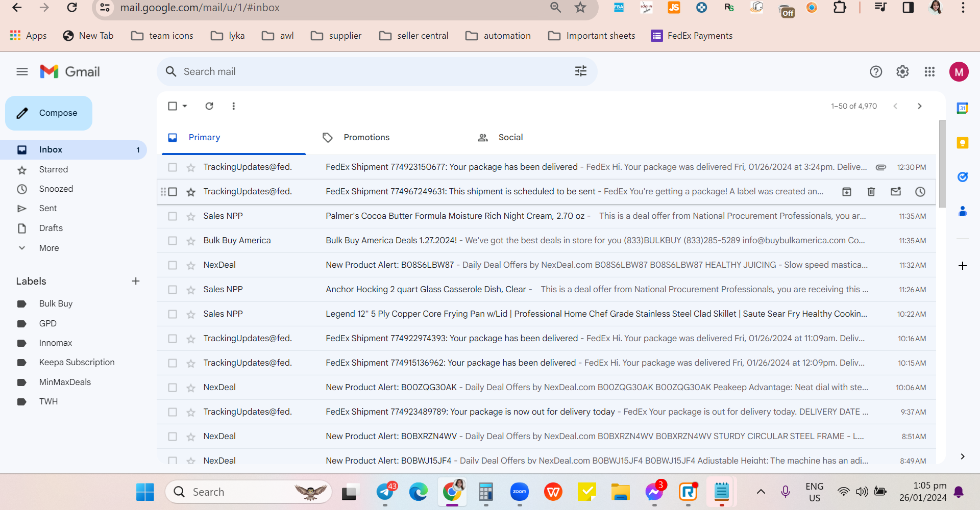Expand the More item in left sidebar
This screenshot has width=980, height=510.
(x=49, y=248)
